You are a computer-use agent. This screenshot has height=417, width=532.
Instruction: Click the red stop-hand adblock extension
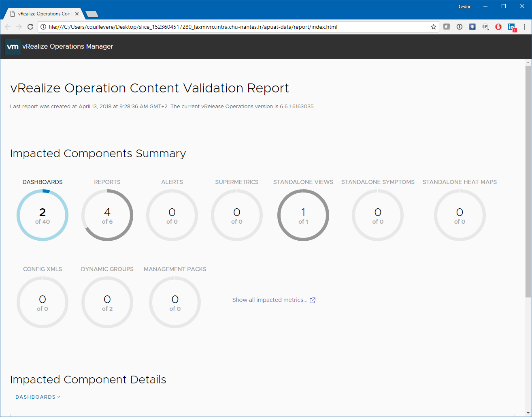(498, 27)
